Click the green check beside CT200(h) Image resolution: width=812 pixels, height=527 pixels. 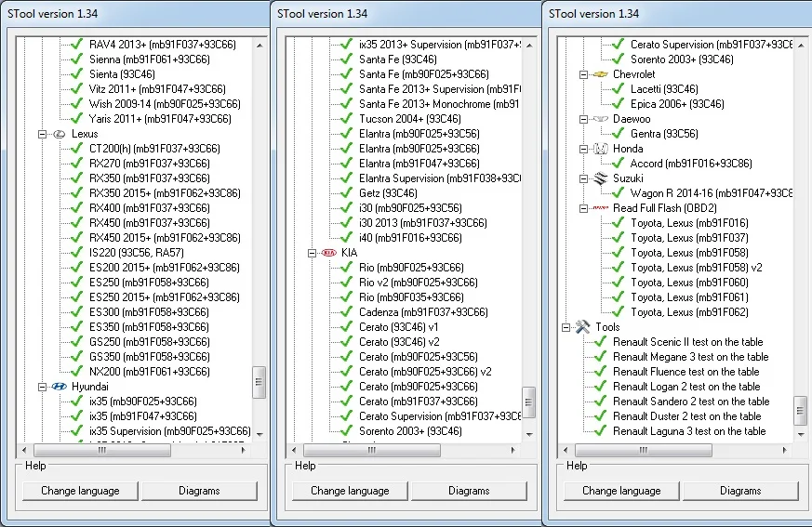[x=76, y=149]
